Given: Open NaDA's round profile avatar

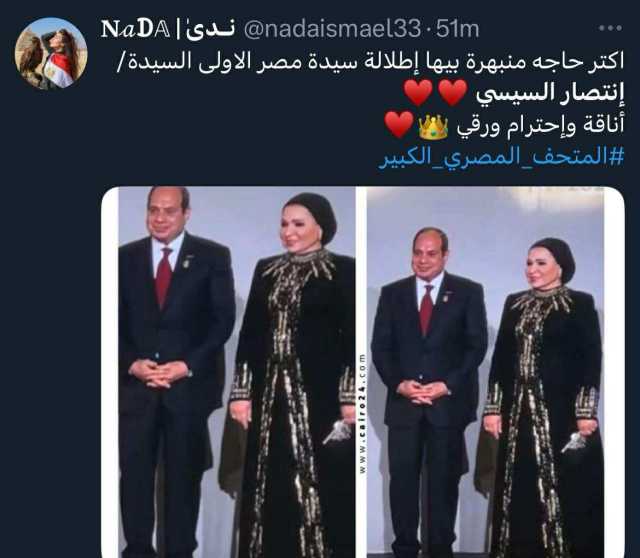Looking at the screenshot, I should (51, 53).
